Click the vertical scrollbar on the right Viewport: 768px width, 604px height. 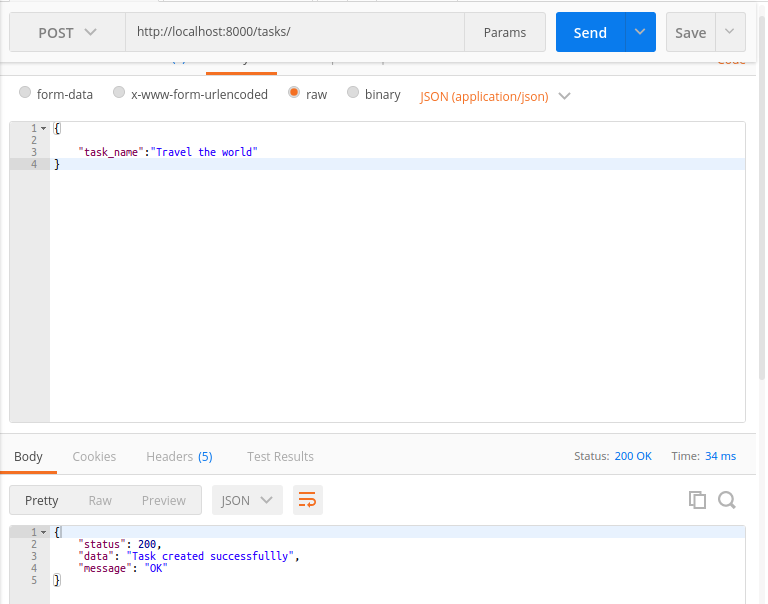[x=762, y=196]
